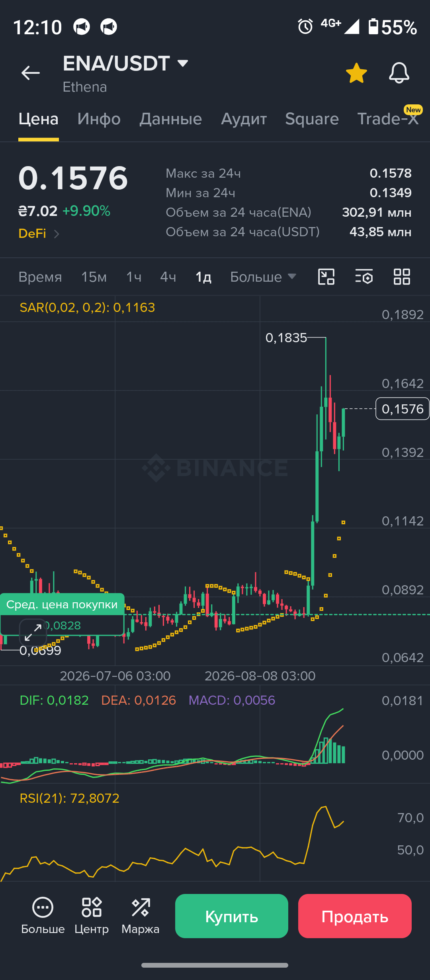The image size is (430, 980).
Task: Open the chart drawing tools icon
Action: tap(326, 276)
